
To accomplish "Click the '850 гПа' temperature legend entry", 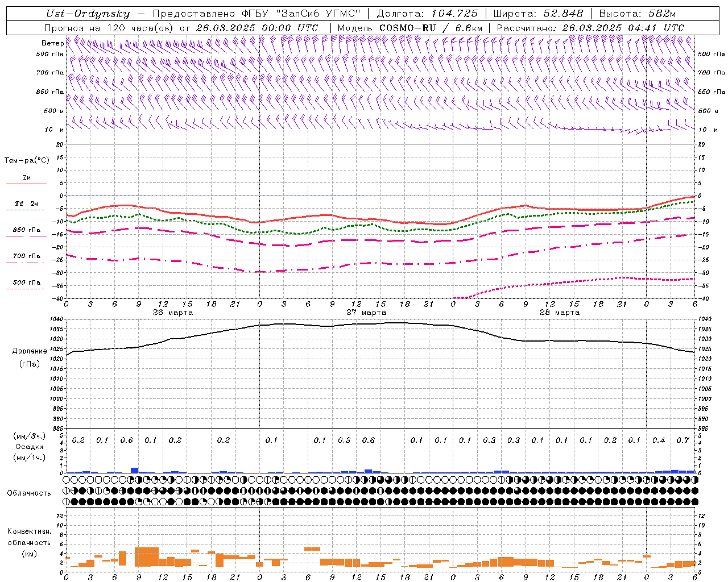I will tap(27, 230).
